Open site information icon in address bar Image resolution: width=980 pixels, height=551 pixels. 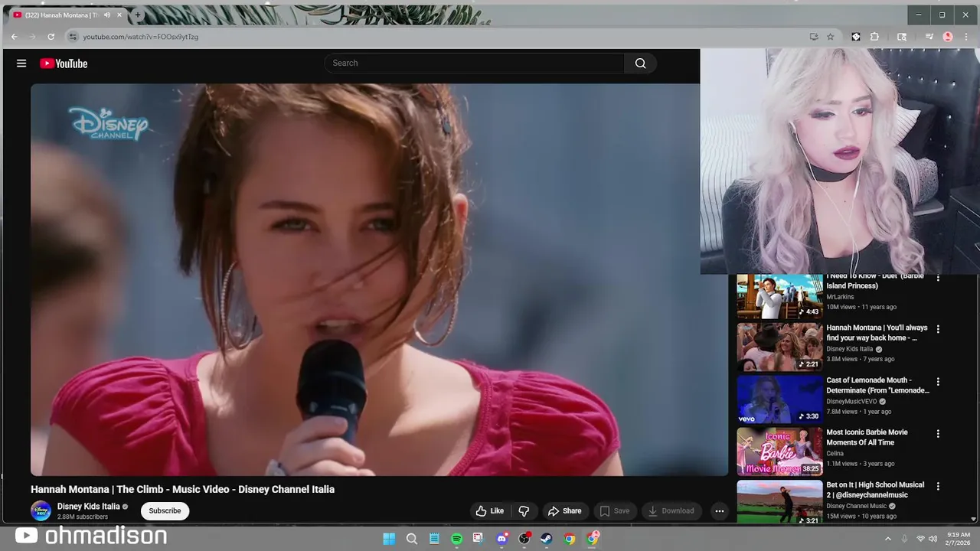(x=73, y=37)
